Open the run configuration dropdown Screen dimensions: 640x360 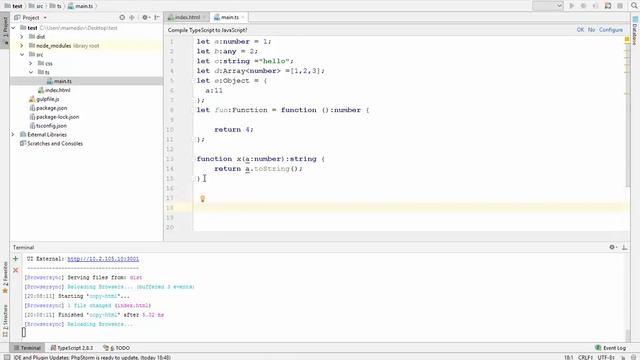[x=548, y=6]
